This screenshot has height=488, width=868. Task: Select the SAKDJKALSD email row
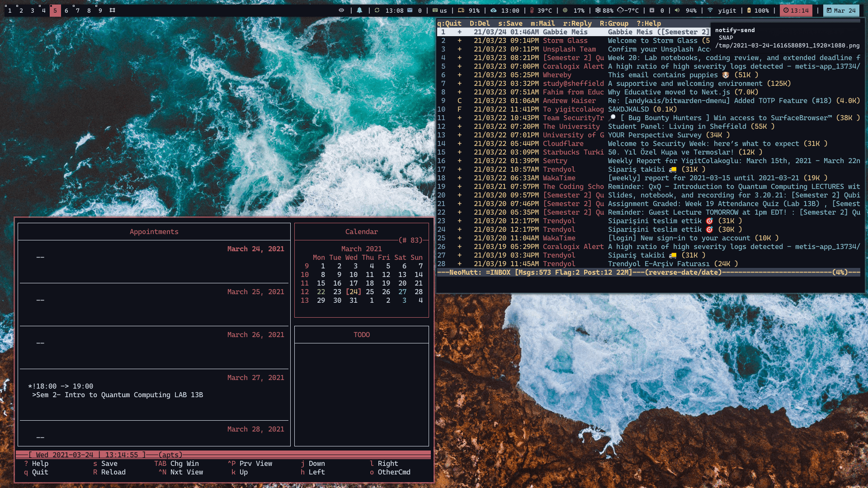click(x=649, y=109)
